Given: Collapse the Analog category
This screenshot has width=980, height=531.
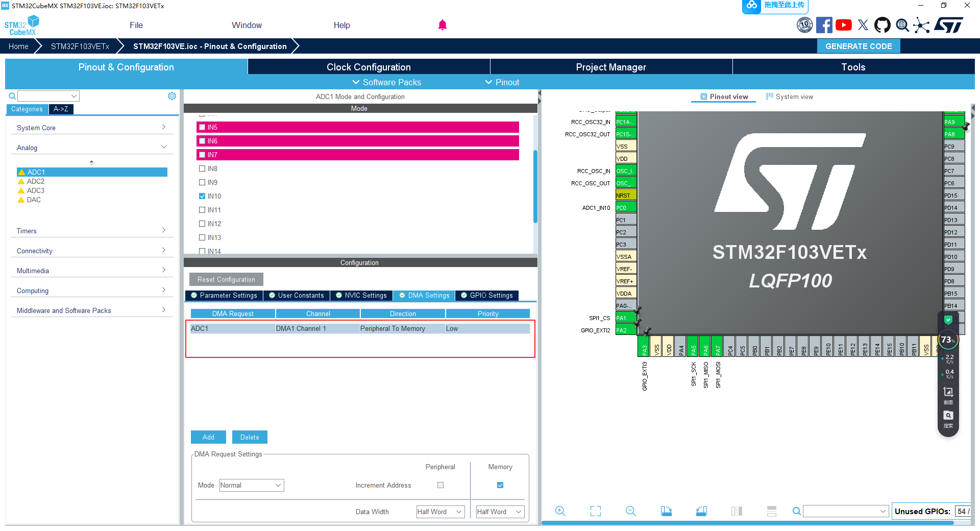Looking at the screenshot, I should click(92, 148).
